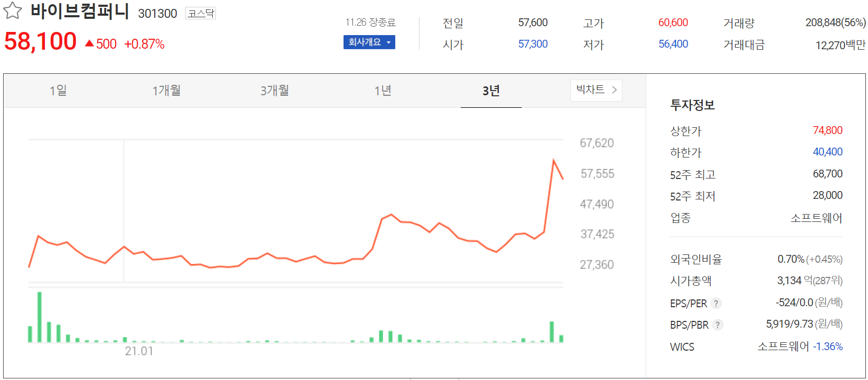
Task: Click the 시가 value 57,300
Action: [533, 44]
